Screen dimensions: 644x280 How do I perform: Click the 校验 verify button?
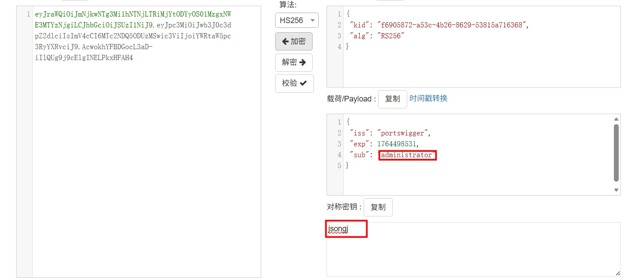pos(294,83)
